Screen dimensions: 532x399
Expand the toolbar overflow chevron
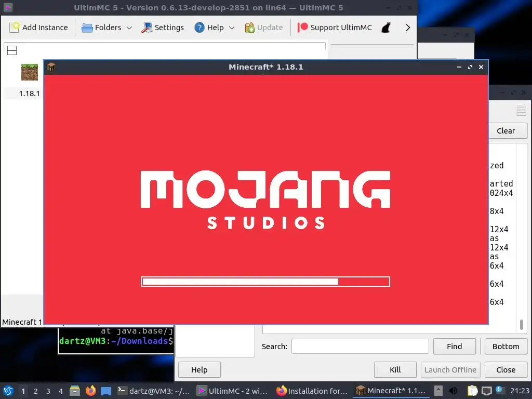tap(408, 28)
